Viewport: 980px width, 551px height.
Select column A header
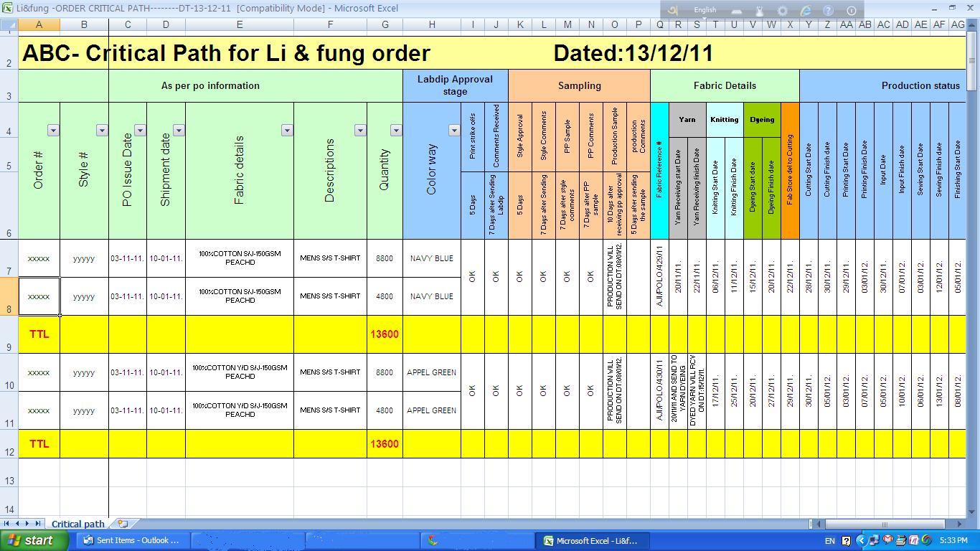(x=39, y=24)
